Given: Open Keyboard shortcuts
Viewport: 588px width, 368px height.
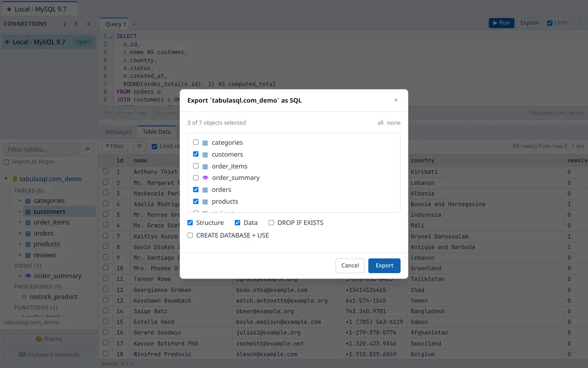Looking at the screenshot, I should click(49, 355).
